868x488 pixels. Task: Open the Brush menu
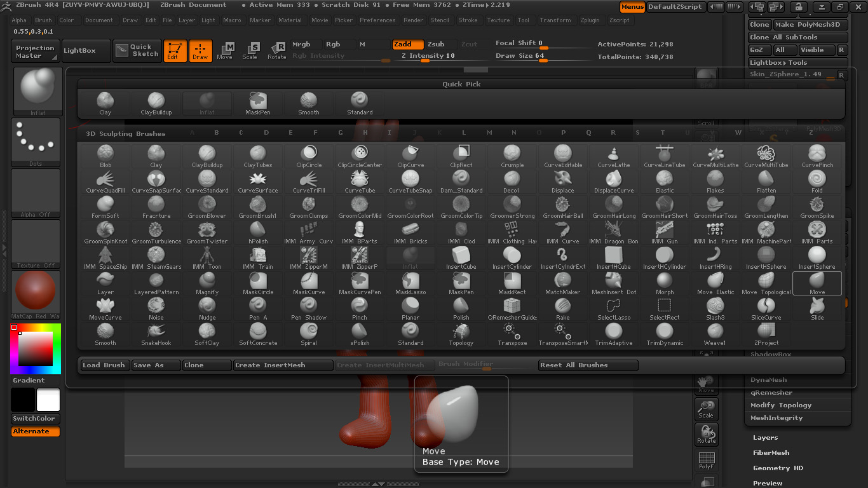[x=43, y=20]
